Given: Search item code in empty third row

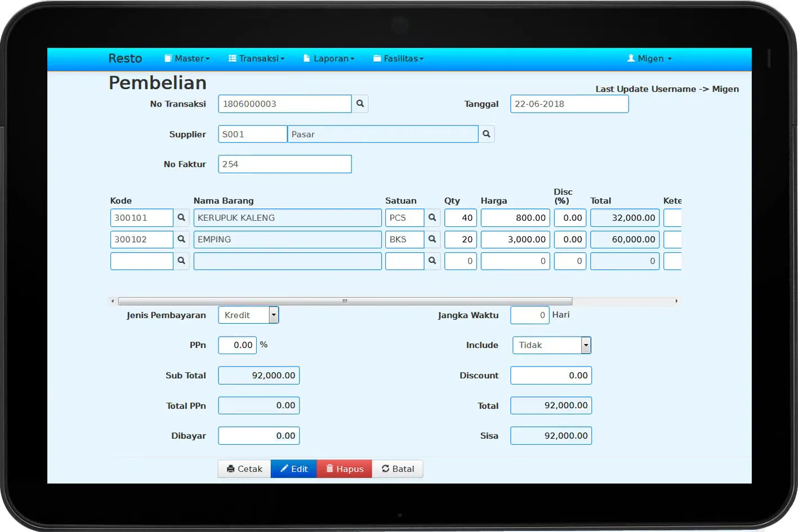Looking at the screenshot, I should click(x=181, y=261).
